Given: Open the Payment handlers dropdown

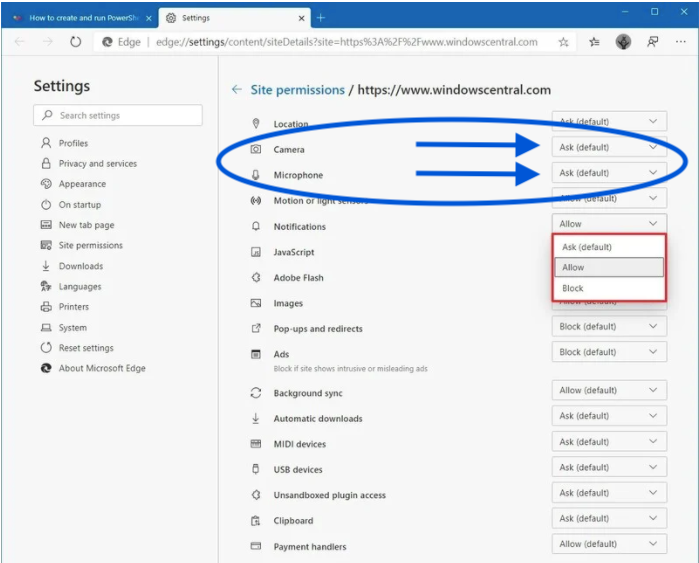Looking at the screenshot, I should (609, 544).
